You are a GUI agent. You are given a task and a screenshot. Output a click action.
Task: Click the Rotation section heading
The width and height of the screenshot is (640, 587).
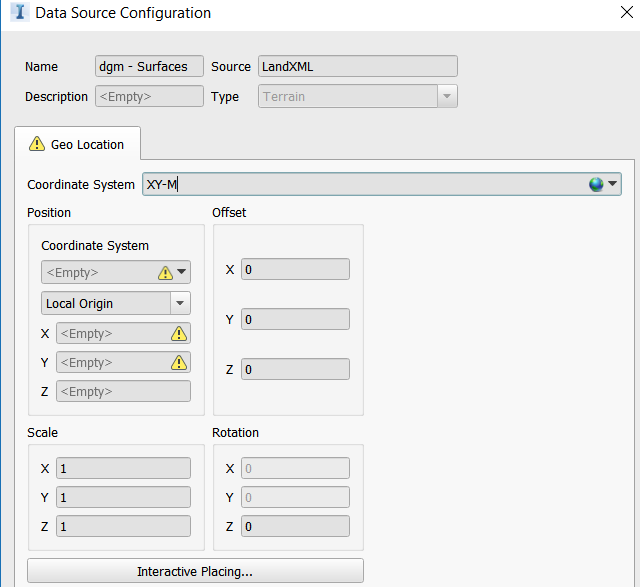(236, 433)
